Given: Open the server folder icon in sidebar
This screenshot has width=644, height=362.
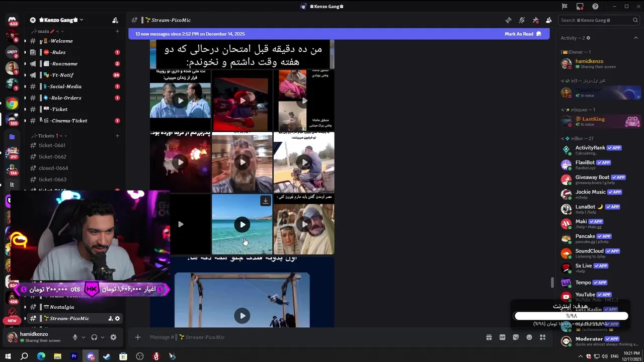Looking at the screenshot, I should tap(12, 136).
